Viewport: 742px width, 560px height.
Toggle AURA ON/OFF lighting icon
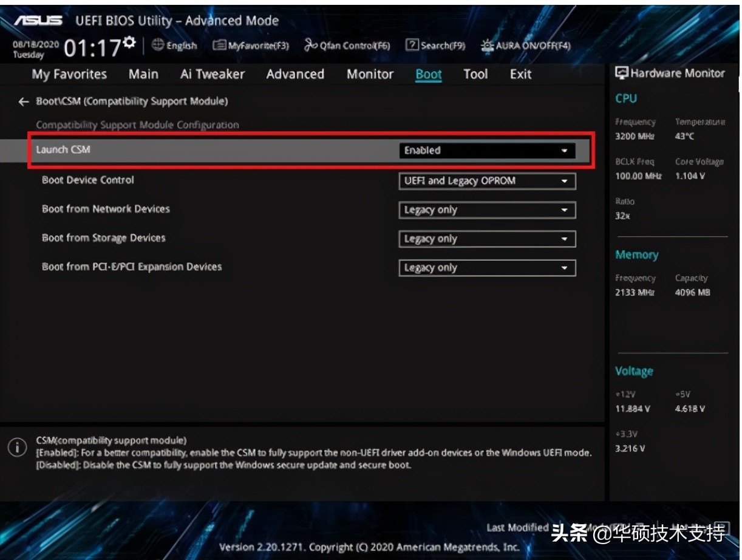tap(487, 46)
